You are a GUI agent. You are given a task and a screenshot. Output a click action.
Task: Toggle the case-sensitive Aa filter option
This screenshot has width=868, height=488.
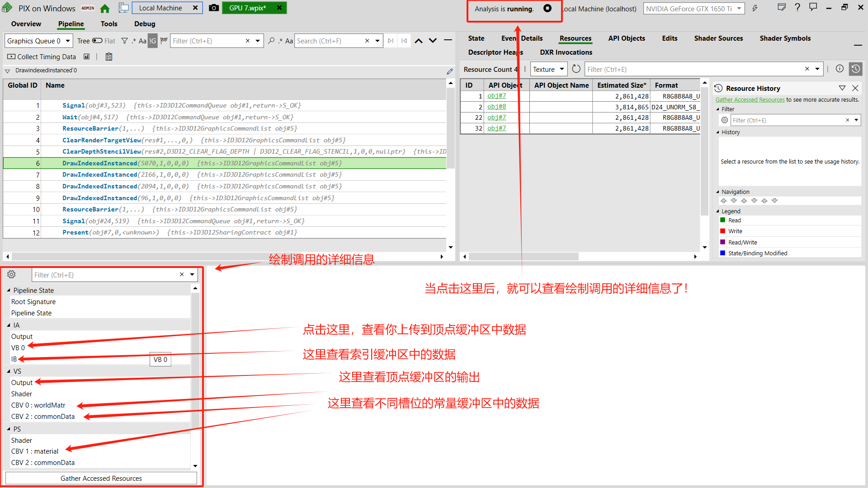142,41
